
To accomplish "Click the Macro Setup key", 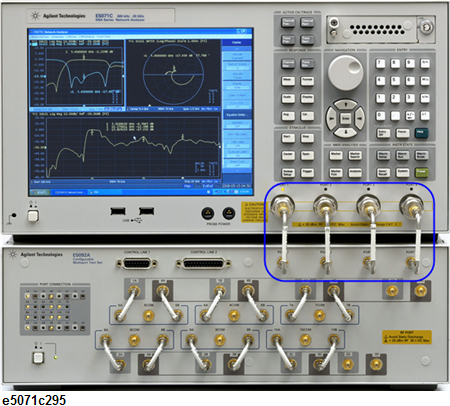I will [x=383, y=155].
